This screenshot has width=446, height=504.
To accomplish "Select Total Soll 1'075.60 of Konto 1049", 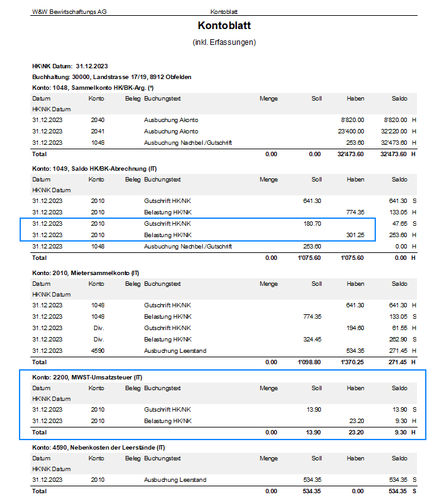I will pos(309,258).
